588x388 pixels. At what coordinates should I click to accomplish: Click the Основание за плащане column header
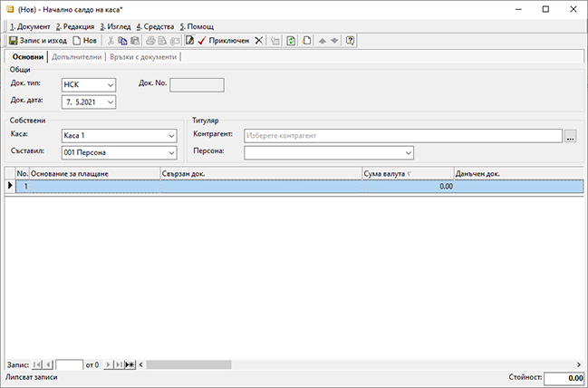pos(95,174)
